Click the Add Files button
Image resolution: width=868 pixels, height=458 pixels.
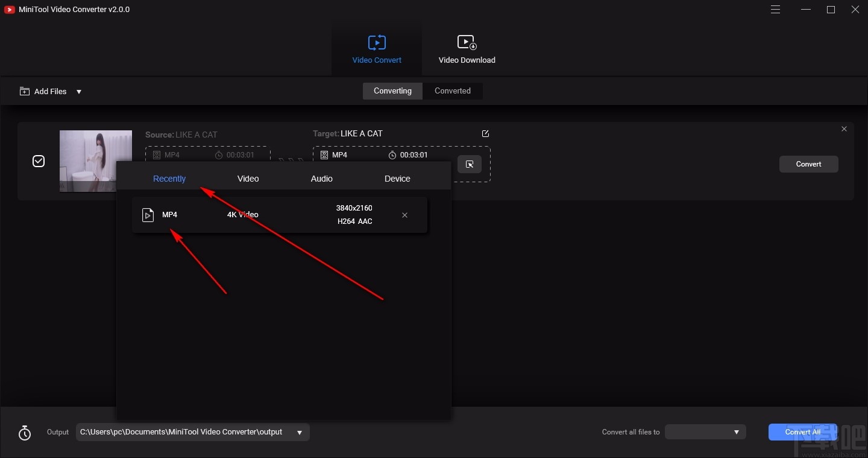click(43, 92)
